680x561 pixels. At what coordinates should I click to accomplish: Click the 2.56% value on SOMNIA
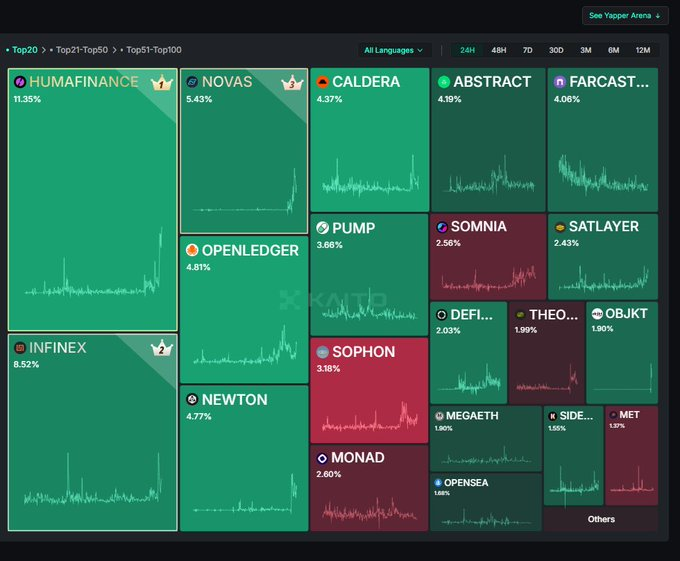coord(448,243)
